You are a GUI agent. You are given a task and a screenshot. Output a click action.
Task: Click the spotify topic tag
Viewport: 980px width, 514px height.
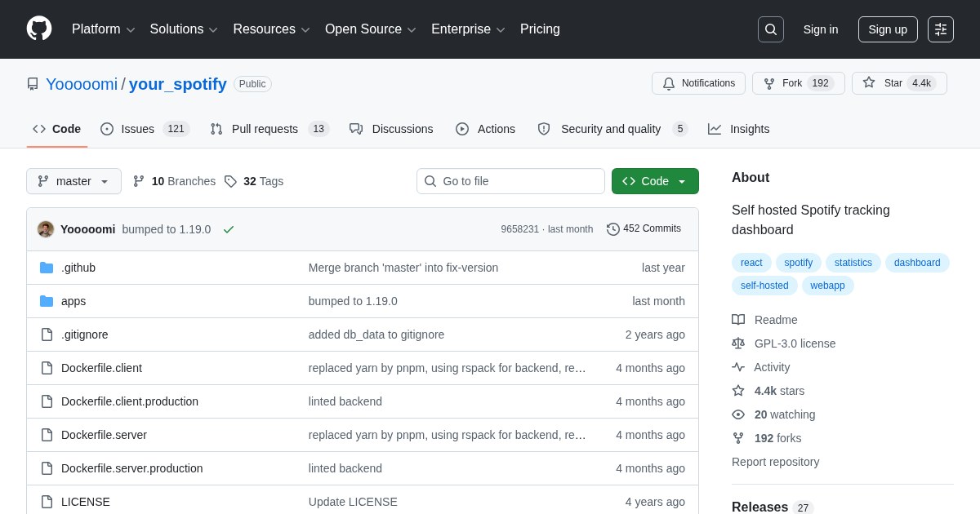pyautogui.click(x=799, y=263)
